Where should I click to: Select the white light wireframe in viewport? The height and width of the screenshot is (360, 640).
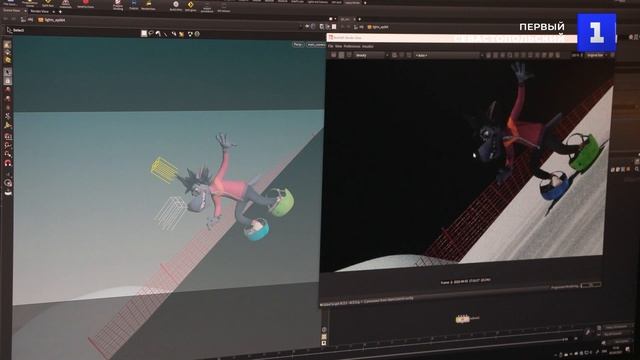point(171,213)
